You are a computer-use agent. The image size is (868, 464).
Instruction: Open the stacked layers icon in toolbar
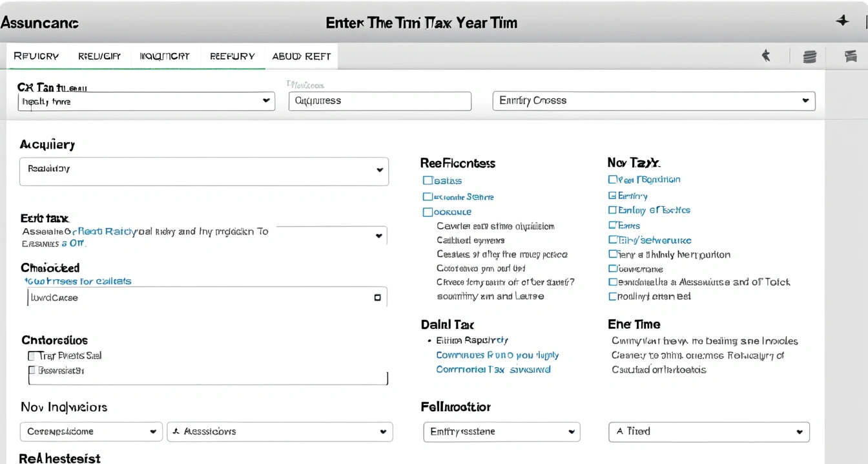click(810, 57)
